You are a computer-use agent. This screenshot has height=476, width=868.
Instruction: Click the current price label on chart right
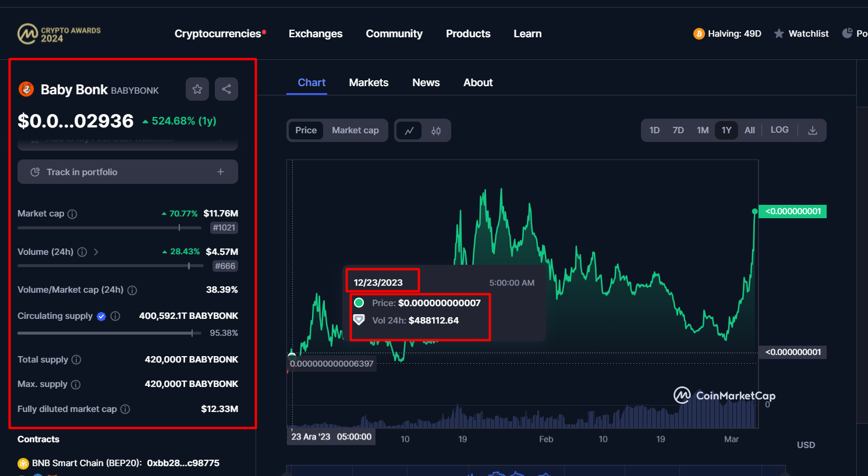[792, 211]
